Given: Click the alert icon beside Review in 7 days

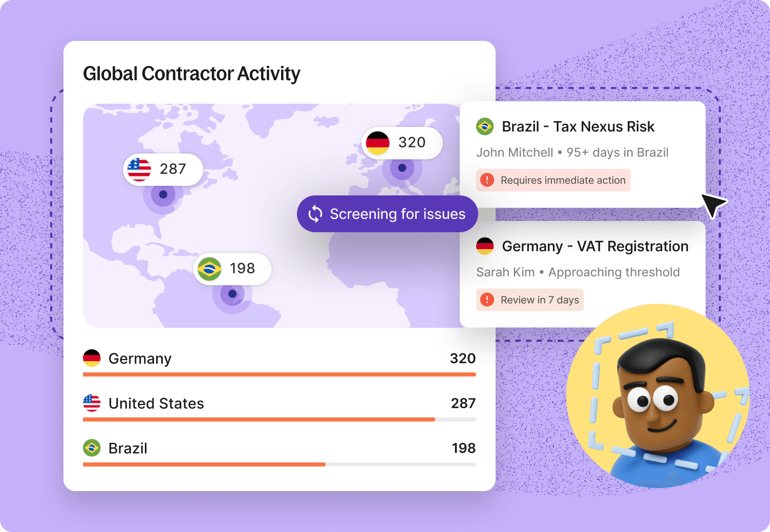Looking at the screenshot, I should pyautogui.click(x=487, y=300).
